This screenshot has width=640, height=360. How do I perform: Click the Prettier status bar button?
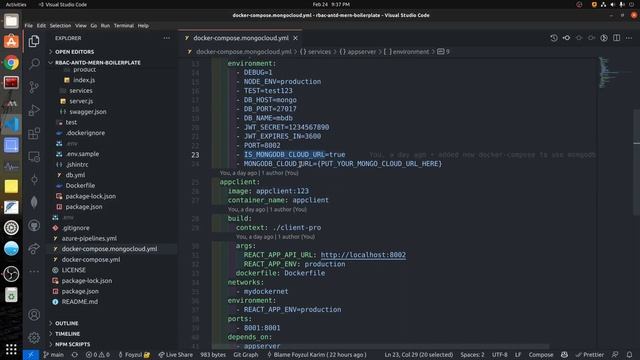coord(589,355)
